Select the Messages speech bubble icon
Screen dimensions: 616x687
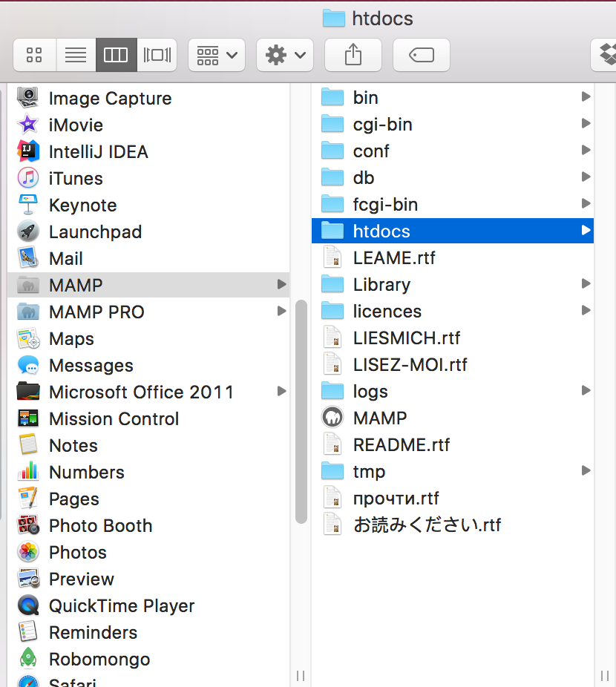tap(28, 365)
